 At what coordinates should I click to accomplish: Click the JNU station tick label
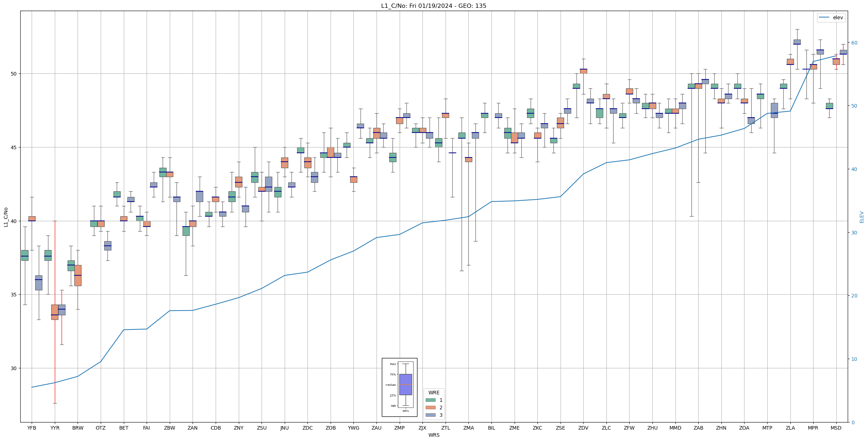pyautogui.click(x=285, y=428)
